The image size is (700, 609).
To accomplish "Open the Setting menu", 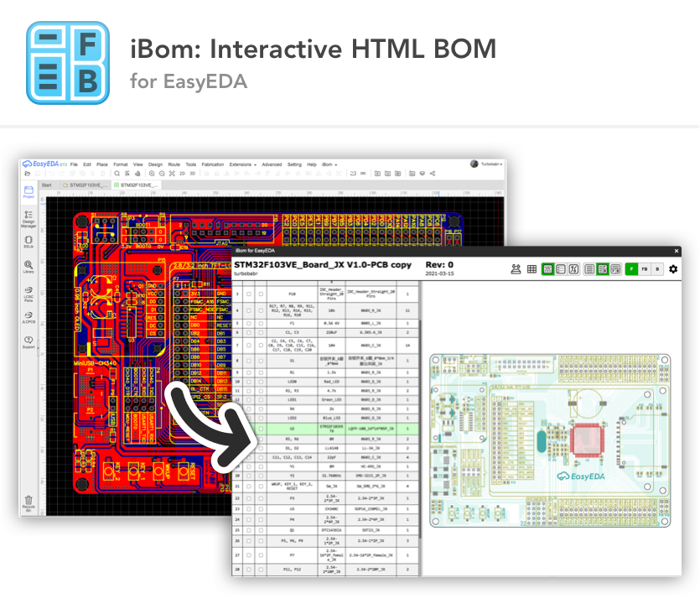I will (294, 164).
